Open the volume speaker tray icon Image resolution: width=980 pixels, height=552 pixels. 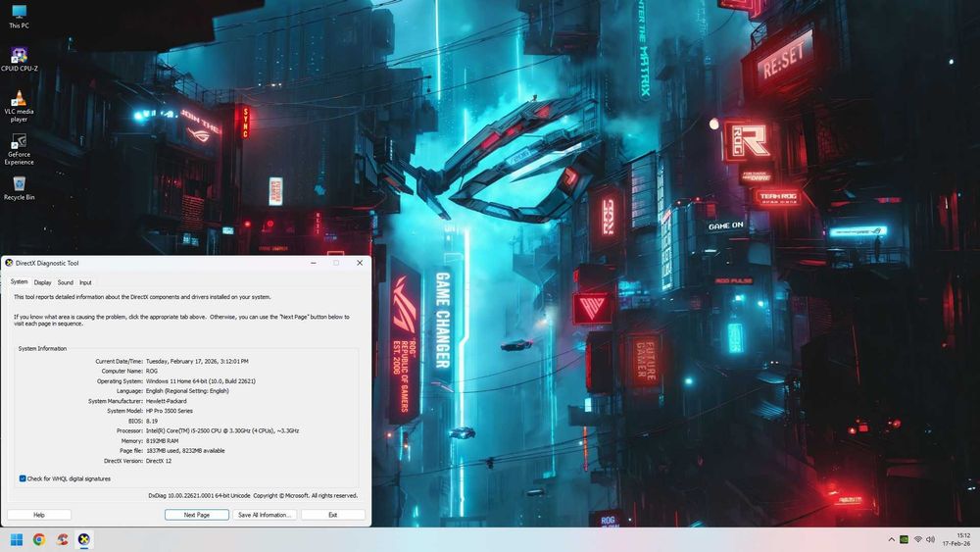point(931,539)
